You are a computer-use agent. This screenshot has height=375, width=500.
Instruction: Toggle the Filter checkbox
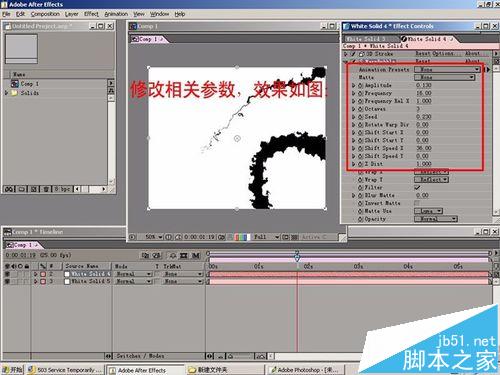pos(417,187)
